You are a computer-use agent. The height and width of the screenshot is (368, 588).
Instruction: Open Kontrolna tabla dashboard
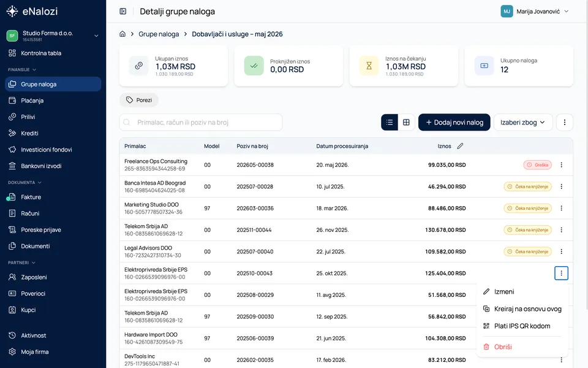click(x=53, y=53)
